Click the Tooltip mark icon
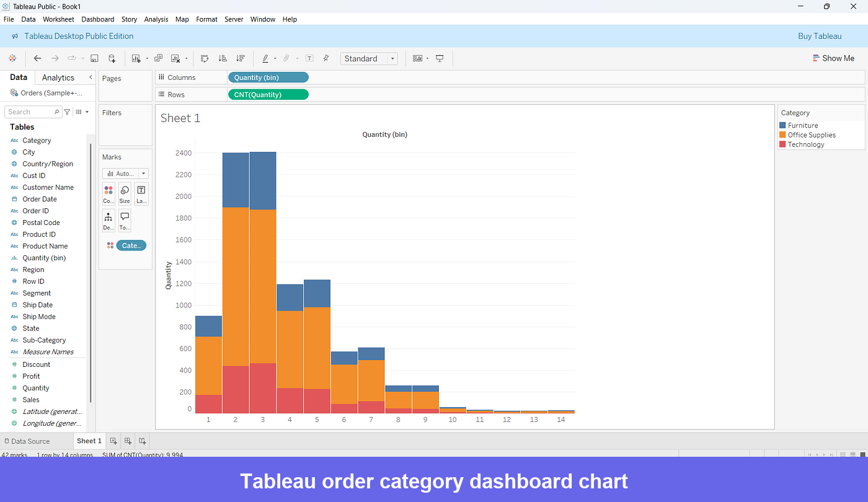Viewport: 868px width, 502px height. (124, 220)
